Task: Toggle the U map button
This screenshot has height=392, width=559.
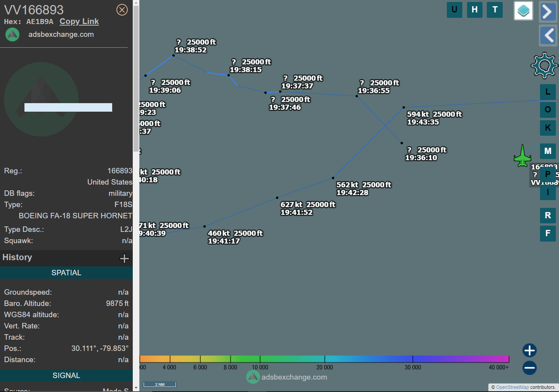Action: click(x=454, y=10)
